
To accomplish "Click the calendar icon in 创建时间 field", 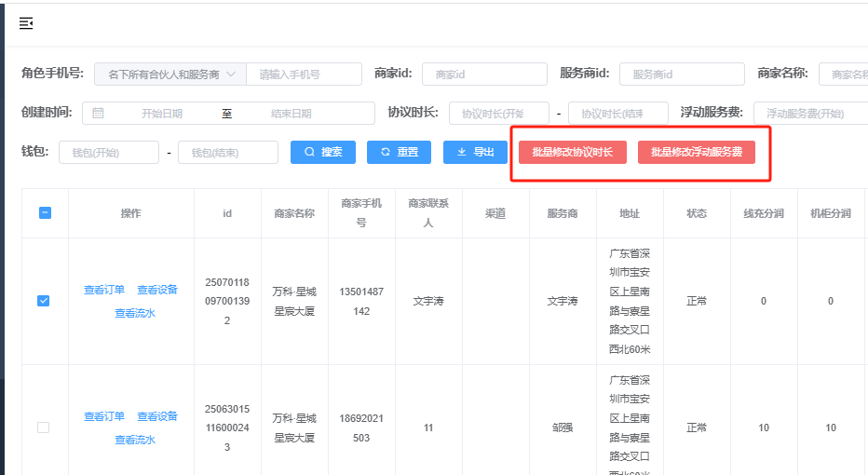I will (99, 113).
